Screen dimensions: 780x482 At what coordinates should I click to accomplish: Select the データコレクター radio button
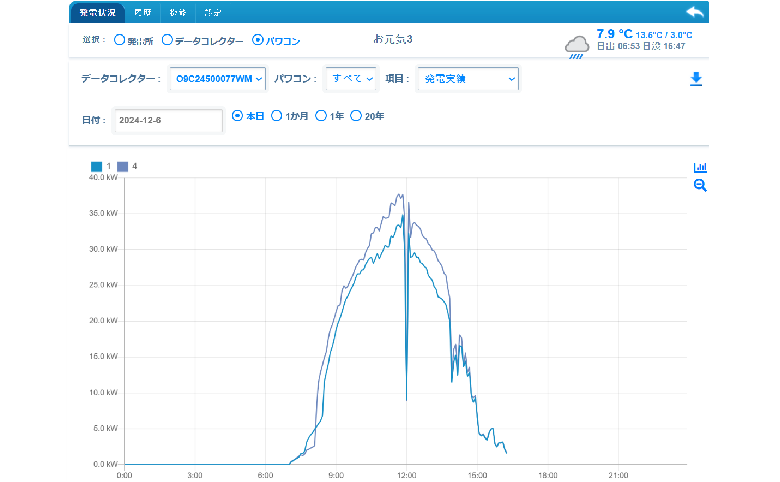coord(167,41)
